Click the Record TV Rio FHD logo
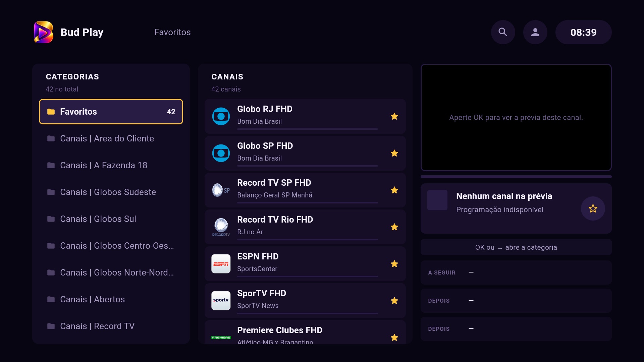644x362 pixels. click(x=221, y=227)
